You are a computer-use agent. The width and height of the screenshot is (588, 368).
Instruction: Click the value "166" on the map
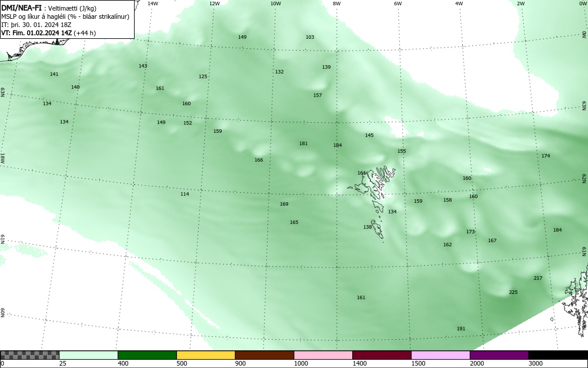coord(259,160)
